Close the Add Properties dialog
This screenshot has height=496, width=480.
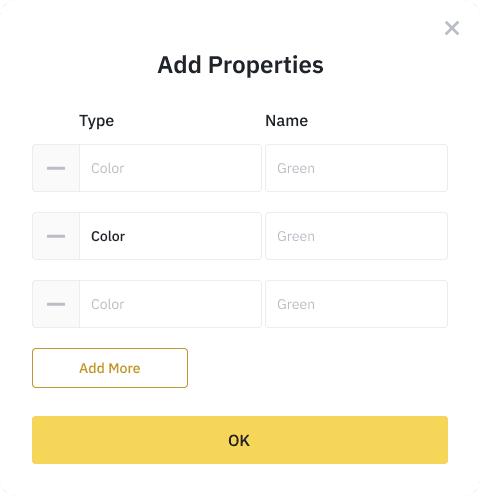click(x=452, y=28)
